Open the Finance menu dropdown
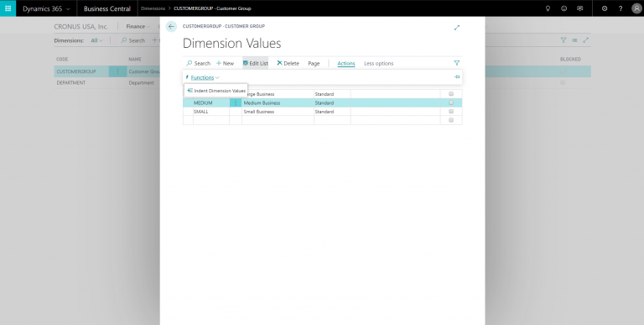 point(138,26)
